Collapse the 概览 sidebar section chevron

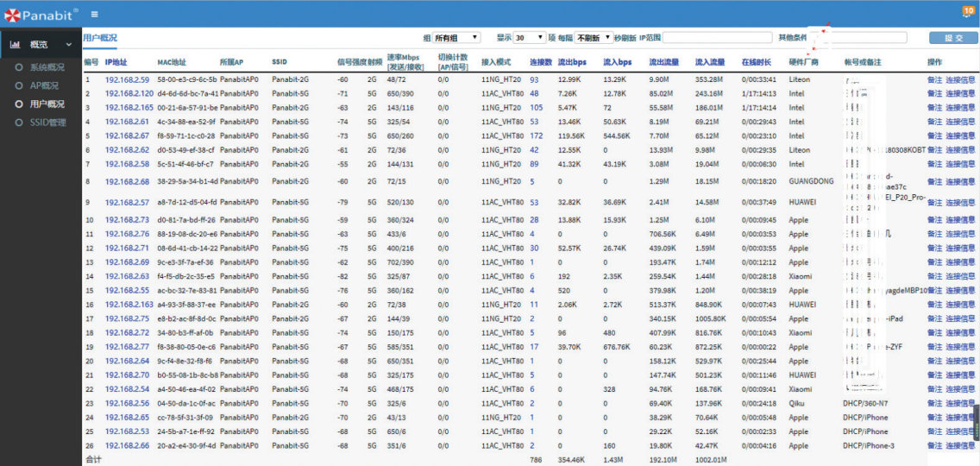tap(69, 44)
